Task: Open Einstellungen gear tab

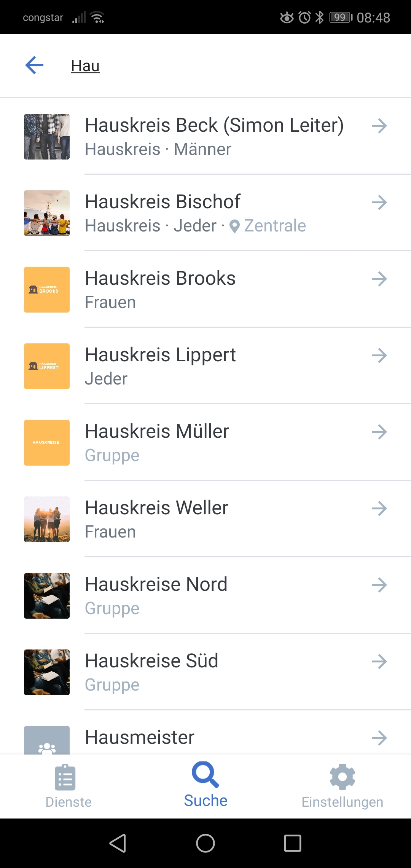Action: (x=342, y=786)
